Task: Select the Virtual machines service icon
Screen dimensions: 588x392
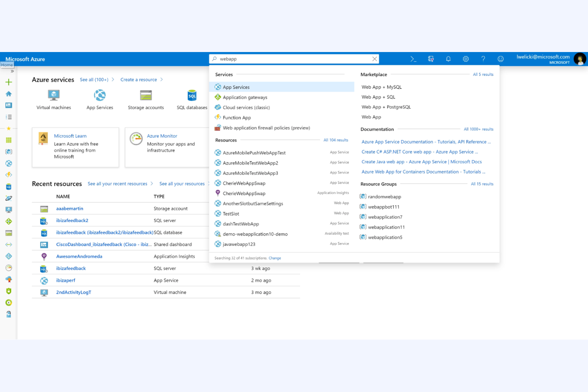Action: coord(53,95)
